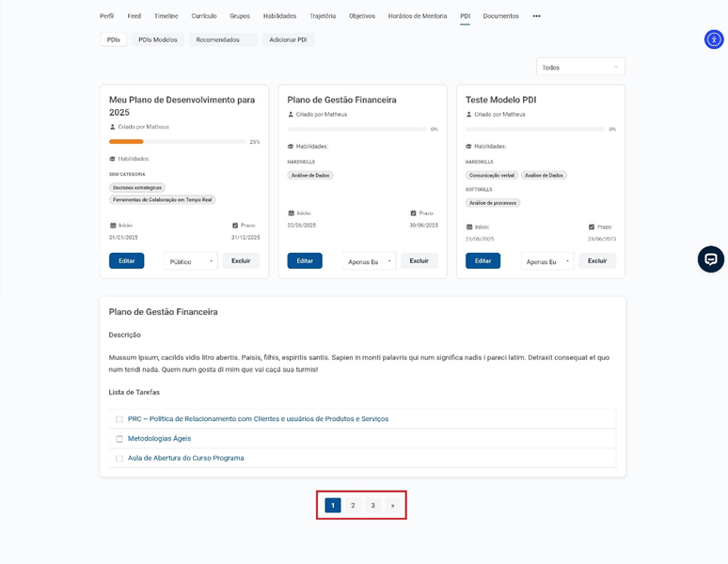The image size is (728, 564).
Task: Go to page 2 in pagination
Action: point(353,506)
